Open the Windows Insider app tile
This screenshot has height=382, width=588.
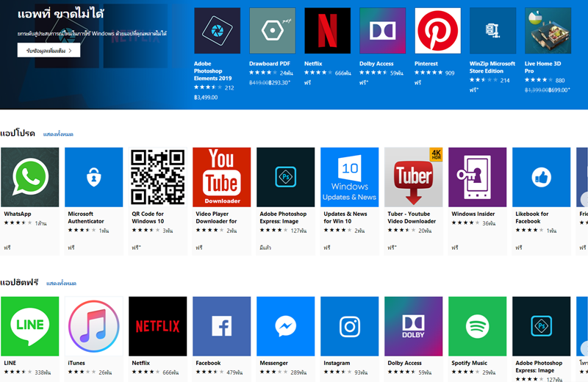(477, 177)
